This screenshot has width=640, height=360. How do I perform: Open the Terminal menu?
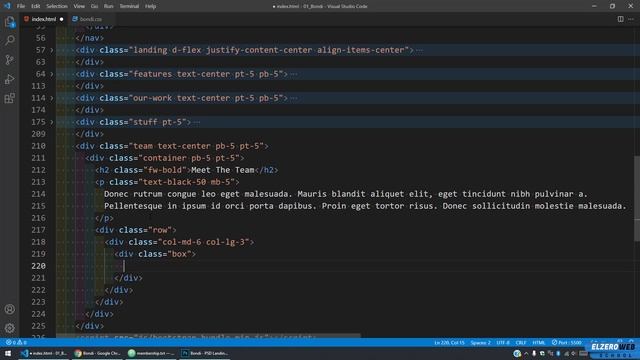pos(129,6)
